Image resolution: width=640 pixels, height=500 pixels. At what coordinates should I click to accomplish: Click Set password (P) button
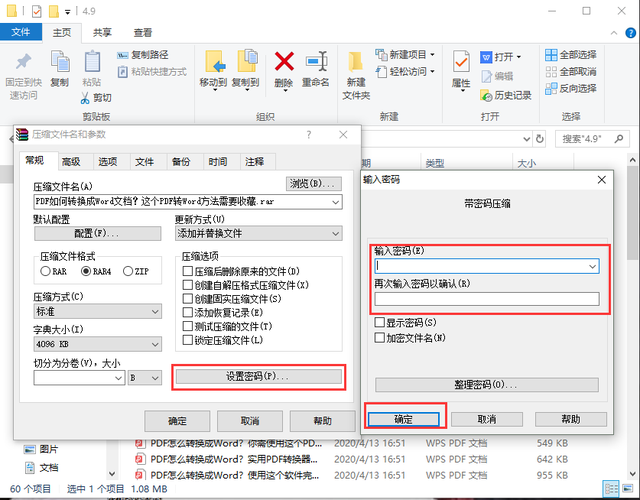pyautogui.click(x=259, y=376)
